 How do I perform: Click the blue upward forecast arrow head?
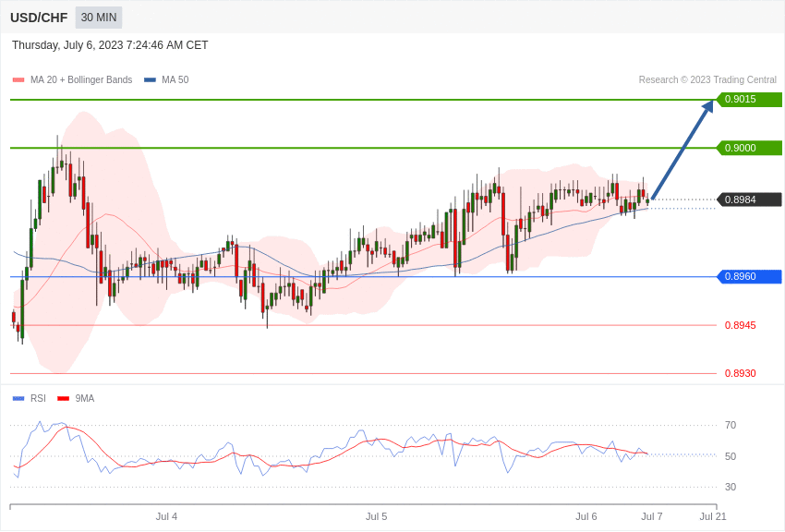pos(708,106)
